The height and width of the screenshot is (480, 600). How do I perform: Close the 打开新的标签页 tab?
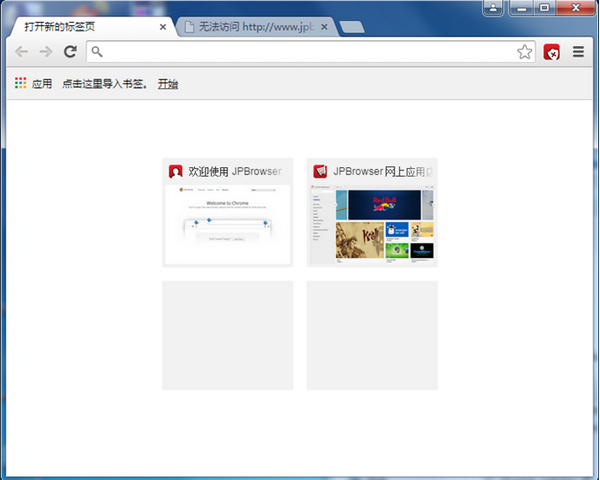click(163, 27)
